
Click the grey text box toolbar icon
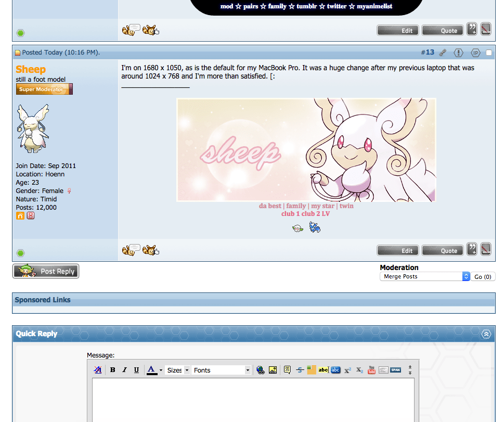(383, 370)
